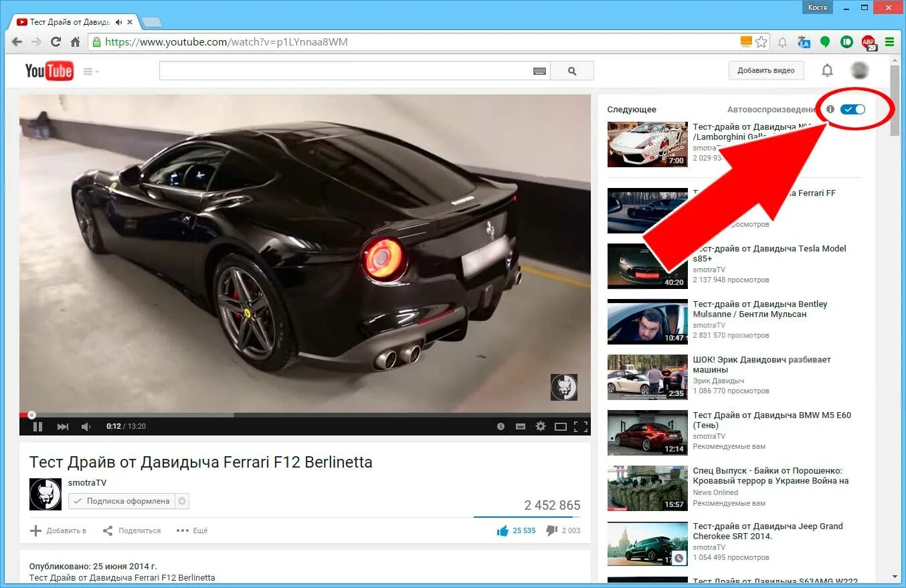Seek on the video progress bar

coord(305,415)
